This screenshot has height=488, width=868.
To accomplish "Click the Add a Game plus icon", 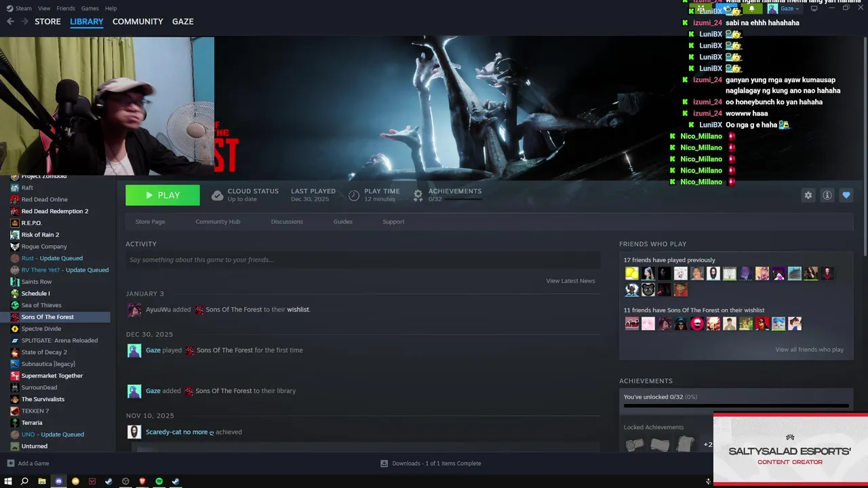I will click(x=10, y=464).
